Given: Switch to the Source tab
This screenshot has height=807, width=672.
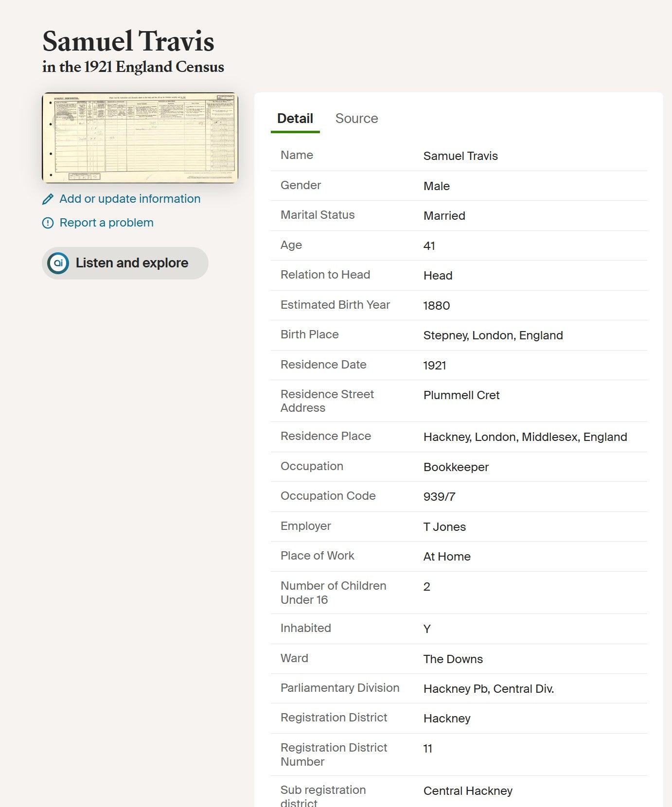Looking at the screenshot, I should pyautogui.click(x=356, y=119).
